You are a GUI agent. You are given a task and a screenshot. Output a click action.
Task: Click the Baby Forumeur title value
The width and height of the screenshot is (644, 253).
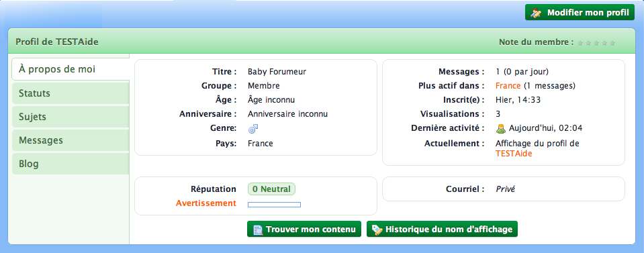(x=277, y=71)
